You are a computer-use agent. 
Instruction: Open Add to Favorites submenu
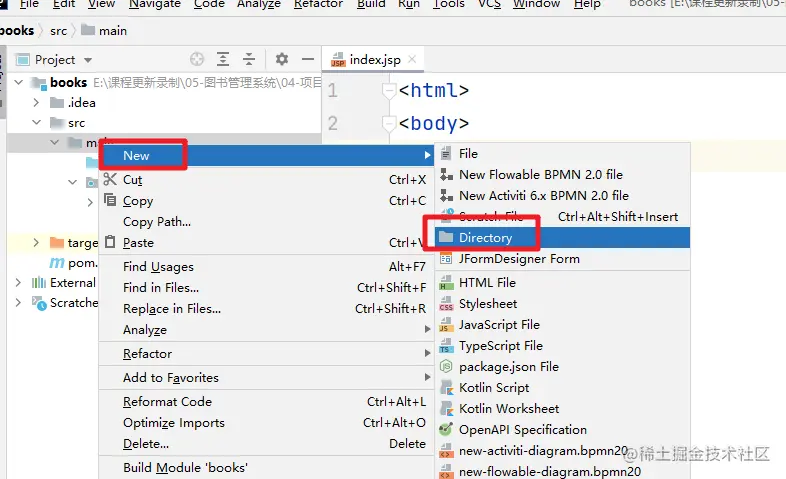(x=266, y=378)
